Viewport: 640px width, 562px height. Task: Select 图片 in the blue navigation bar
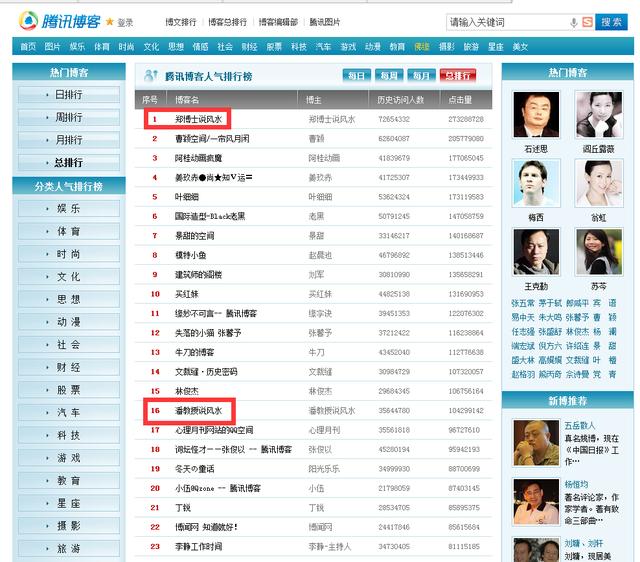coord(52,47)
